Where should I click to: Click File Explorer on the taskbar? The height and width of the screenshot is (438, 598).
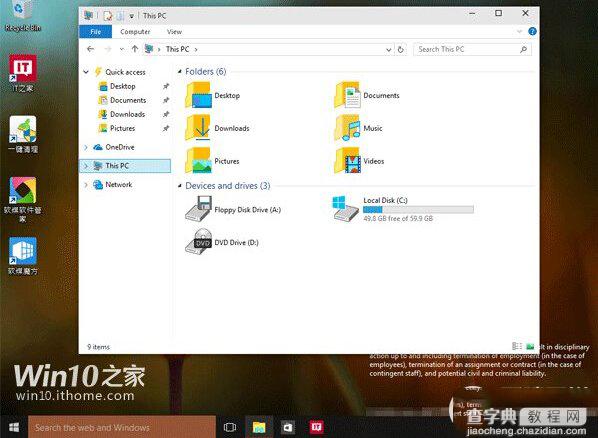click(x=259, y=427)
